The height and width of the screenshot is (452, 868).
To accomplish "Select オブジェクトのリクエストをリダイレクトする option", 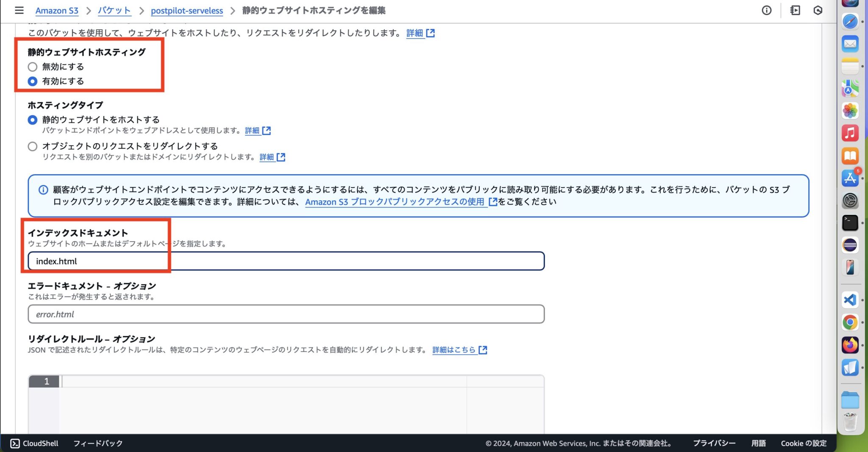I will point(33,146).
